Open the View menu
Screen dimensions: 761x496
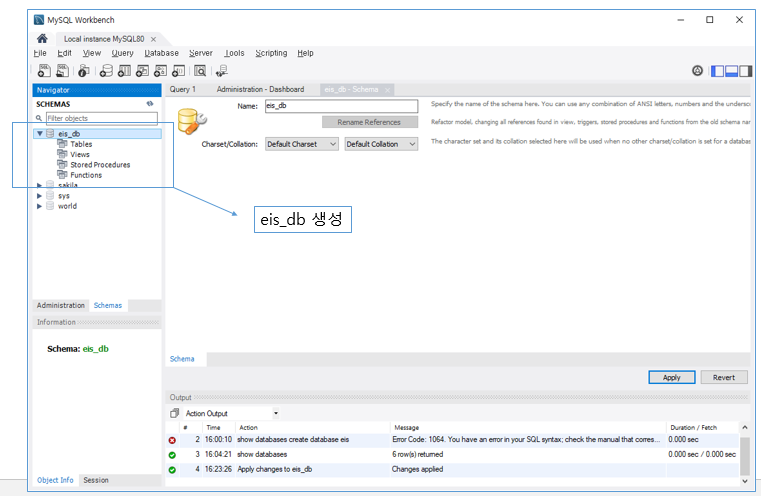92,53
